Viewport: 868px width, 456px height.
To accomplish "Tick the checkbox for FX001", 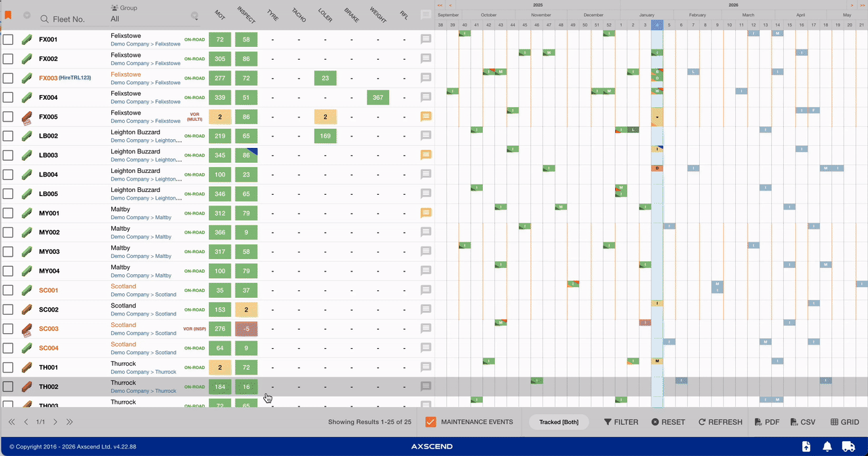I will click(8, 39).
